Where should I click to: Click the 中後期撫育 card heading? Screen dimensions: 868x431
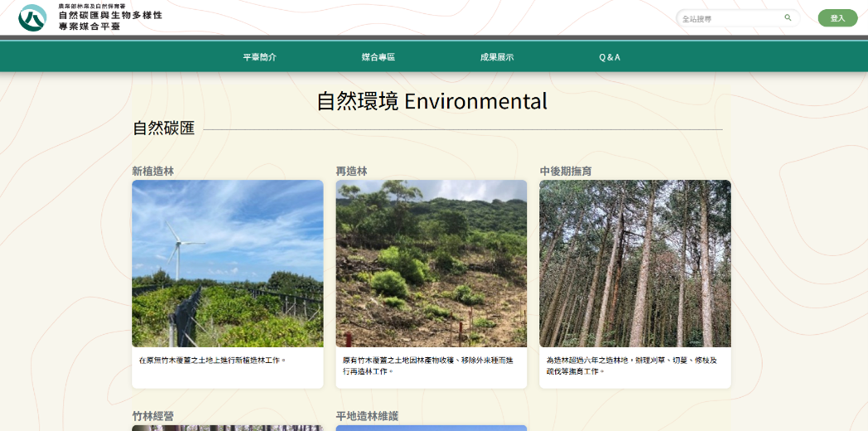point(566,171)
